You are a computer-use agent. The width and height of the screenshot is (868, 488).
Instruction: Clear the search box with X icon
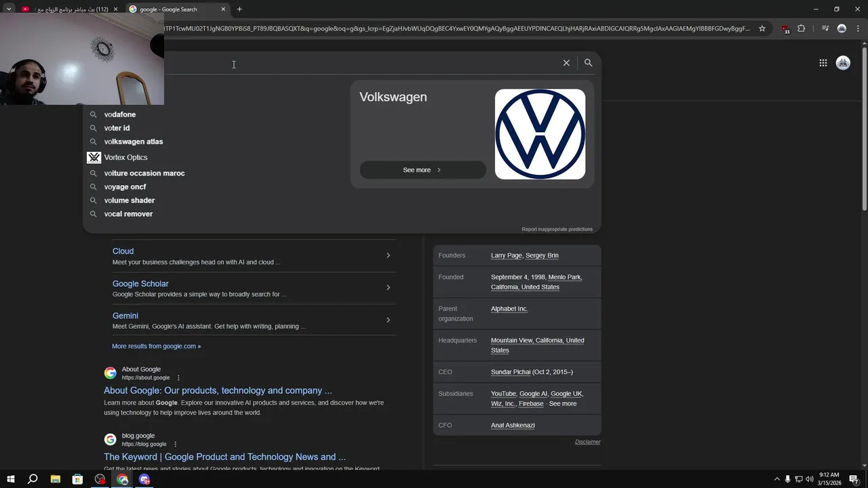pyautogui.click(x=566, y=62)
